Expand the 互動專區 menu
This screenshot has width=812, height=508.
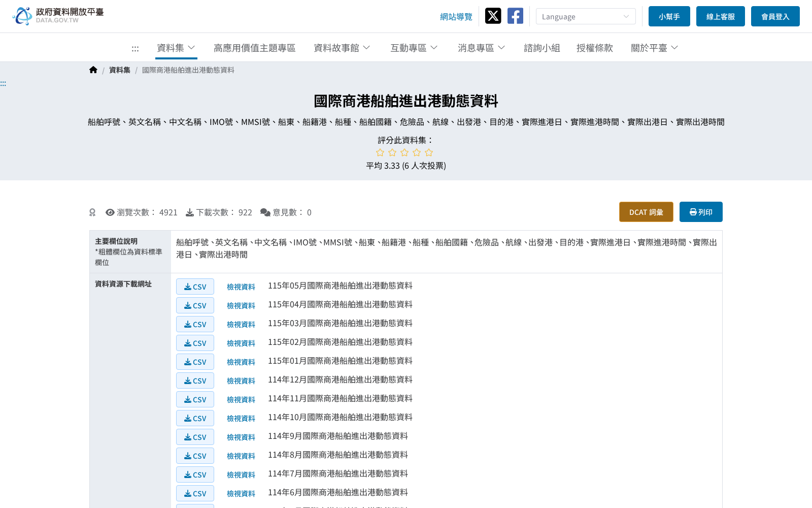[414, 48]
